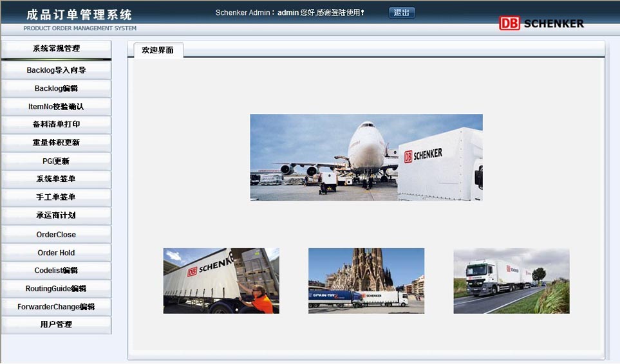This screenshot has width=620, height=364.
Task: Click the 退出 logout button
Action: click(x=402, y=13)
